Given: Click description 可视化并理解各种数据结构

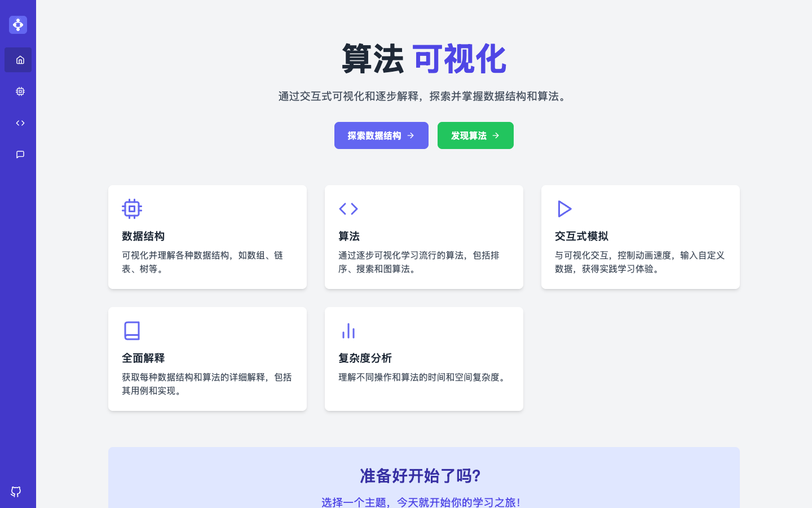Looking at the screenshot, I should tap(202, 262).
